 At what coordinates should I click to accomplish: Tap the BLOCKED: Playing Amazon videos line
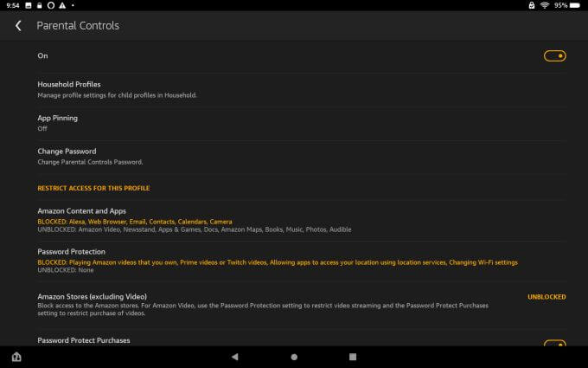[278, 262]
